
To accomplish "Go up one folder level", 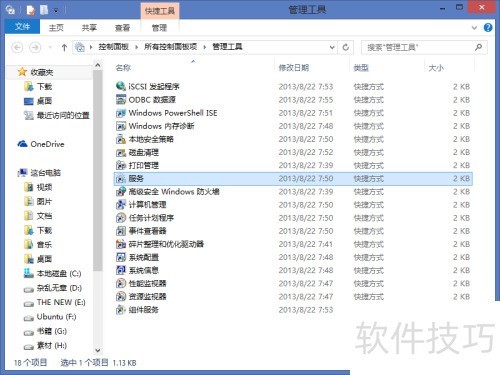I will (64, 47).
